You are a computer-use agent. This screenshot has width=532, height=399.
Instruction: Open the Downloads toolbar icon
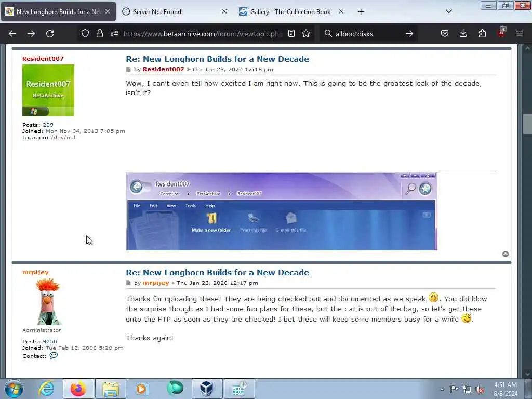point(463,33)
